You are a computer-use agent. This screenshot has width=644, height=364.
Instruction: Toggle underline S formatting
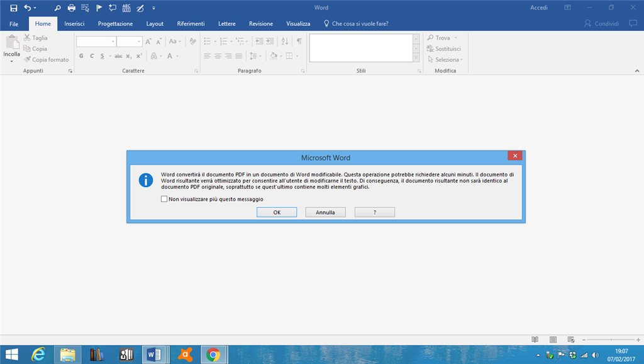(103, 56)
